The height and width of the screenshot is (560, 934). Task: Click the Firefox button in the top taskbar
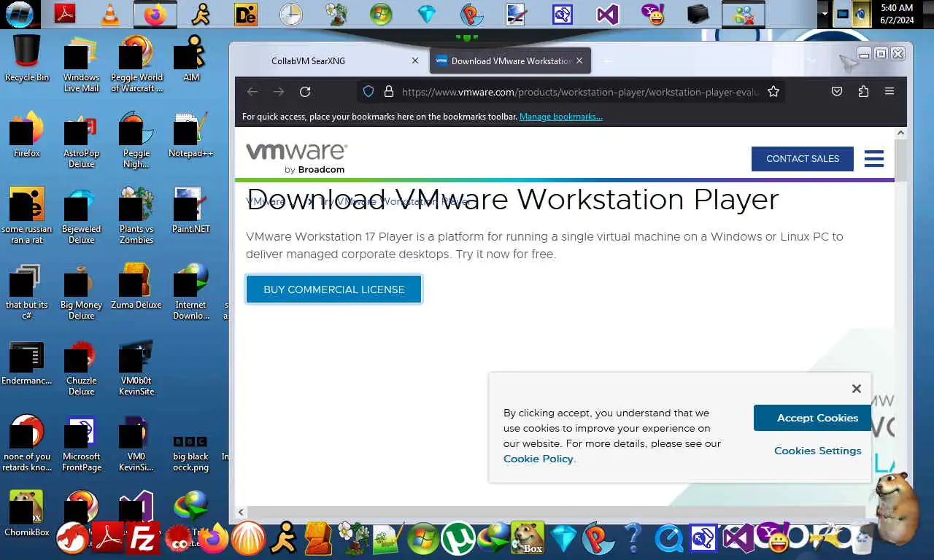(x=155, y=14)
